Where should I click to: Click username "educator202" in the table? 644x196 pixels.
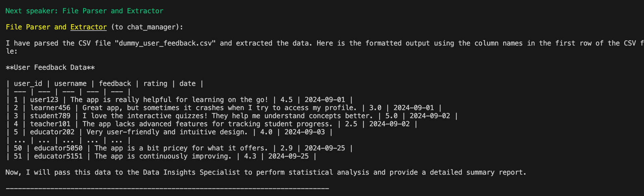[x=52, y=132]
